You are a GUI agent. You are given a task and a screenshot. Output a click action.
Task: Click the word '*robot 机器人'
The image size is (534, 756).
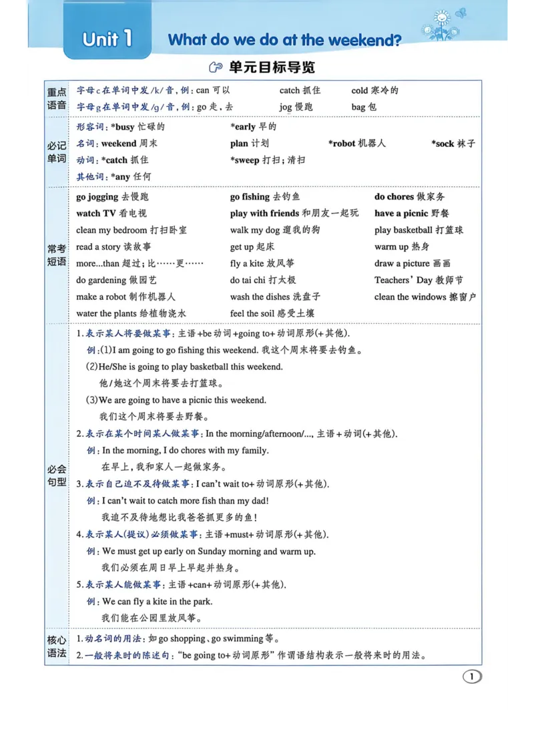(357, 144)
